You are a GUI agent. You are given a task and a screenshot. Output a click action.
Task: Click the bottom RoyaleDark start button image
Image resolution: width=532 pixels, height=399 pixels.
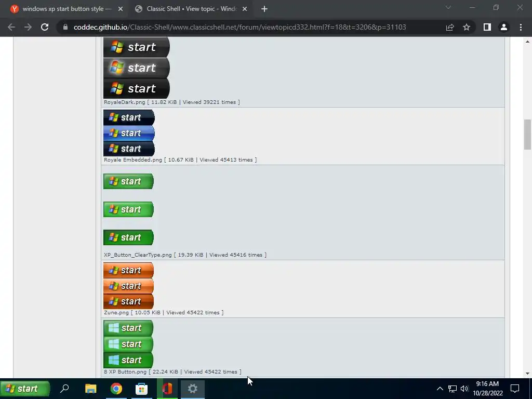click(x=137, y=88)
